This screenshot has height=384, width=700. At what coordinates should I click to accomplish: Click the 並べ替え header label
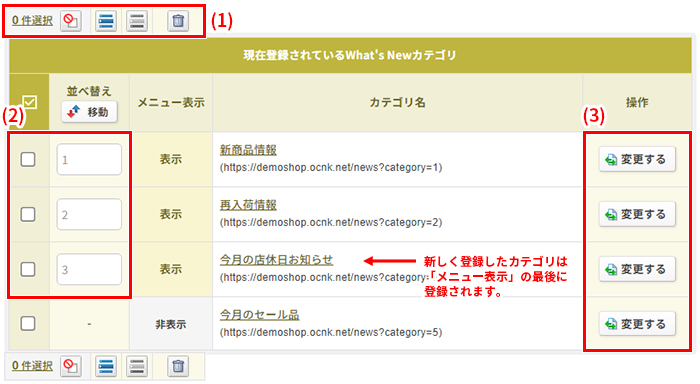pyautogui.click(x=89, y=91)
